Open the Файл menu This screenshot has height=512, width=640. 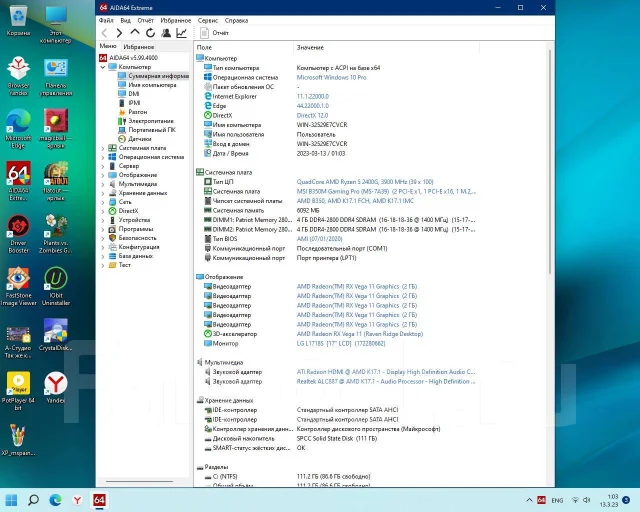coord(106,20)
